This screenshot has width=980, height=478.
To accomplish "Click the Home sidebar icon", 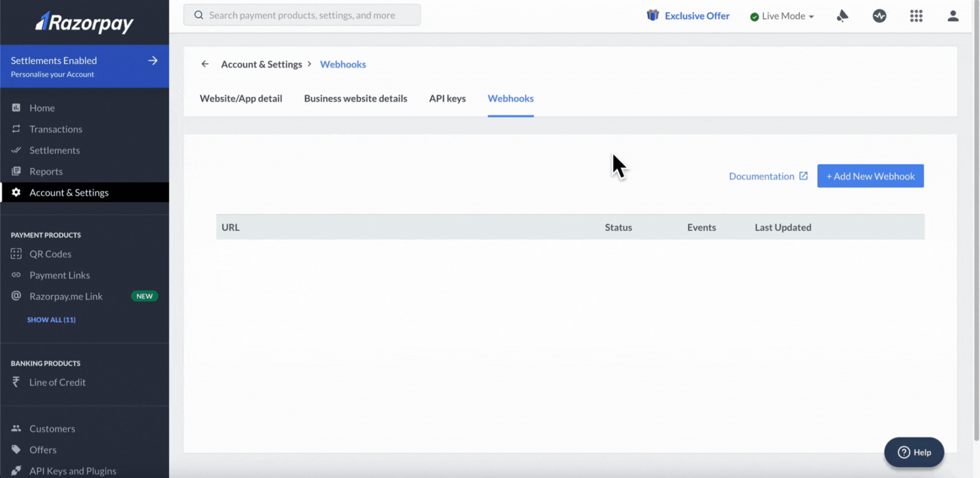I will click(x=16, y=108).
